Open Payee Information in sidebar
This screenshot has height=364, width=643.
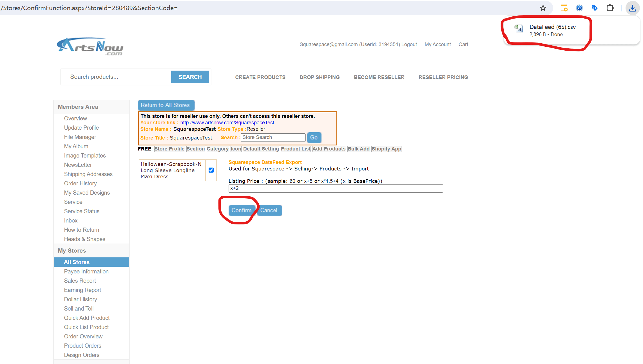[86, 271]
